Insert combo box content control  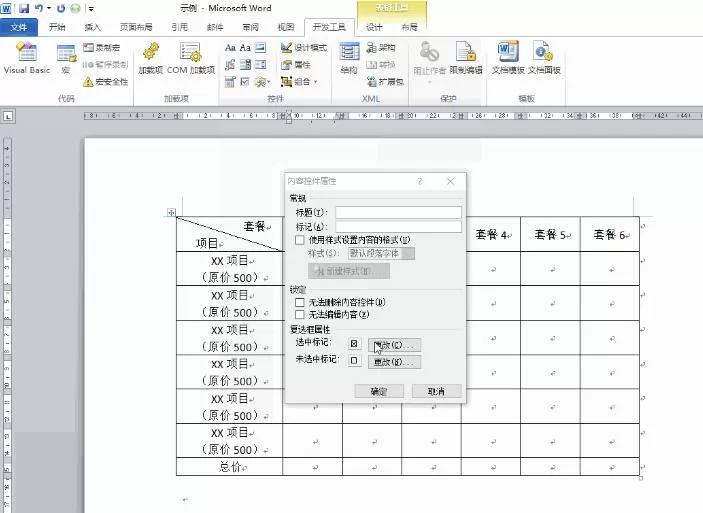pyautogui.click(x=245, y=65)
